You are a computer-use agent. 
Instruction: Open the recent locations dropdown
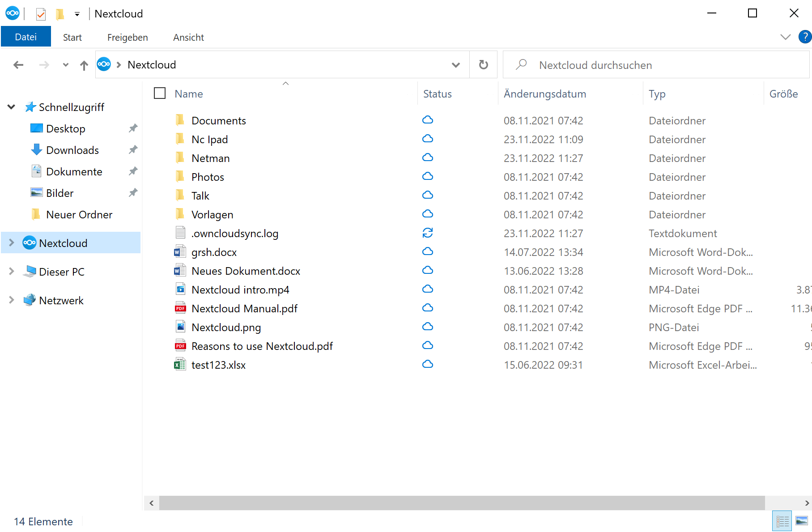66,65
